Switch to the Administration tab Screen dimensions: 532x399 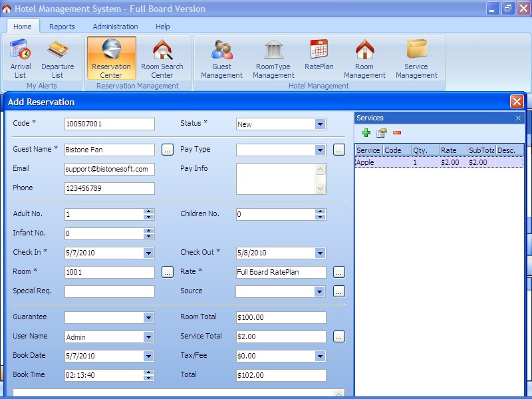click(115, 27)
